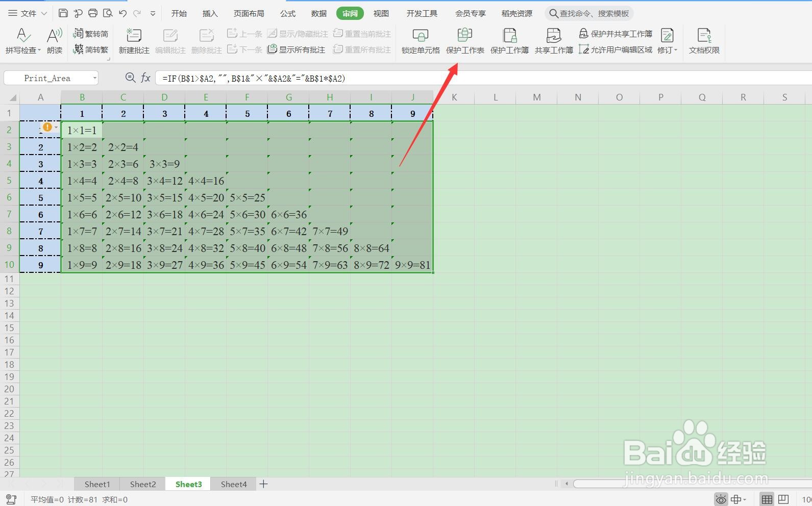Image resolution: width=812 pixels, height=506 pixels.
Task: Click status bar text 计数=81
Action: pyautogui.click(x=83, y=499)
